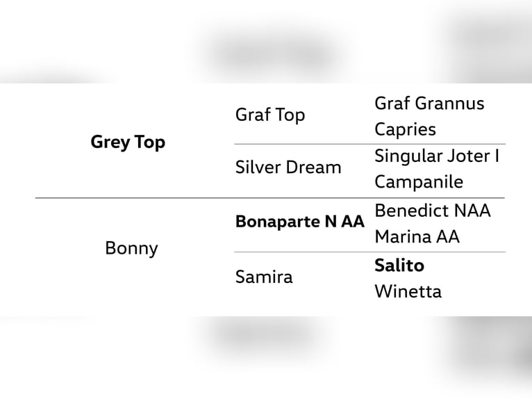The width and height of the screenshot is (532, 399).
Task: Click the Singular Joter I entry
Action: tap(436, 156)
